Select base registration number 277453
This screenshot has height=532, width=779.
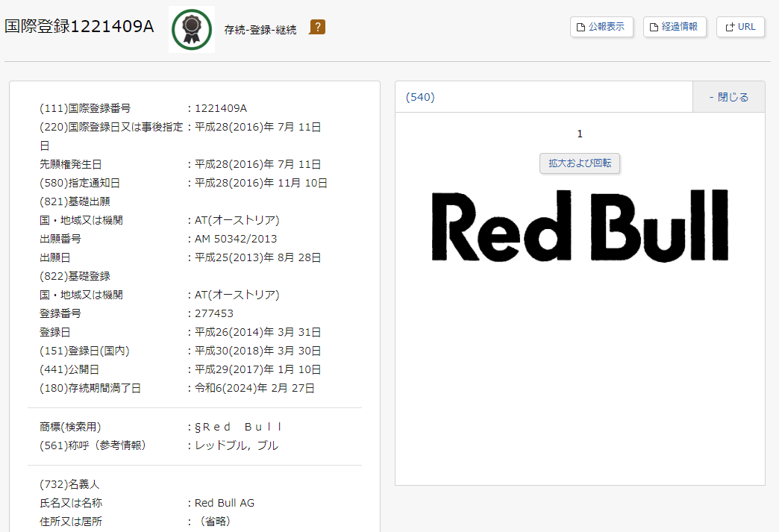pos(214,313)
